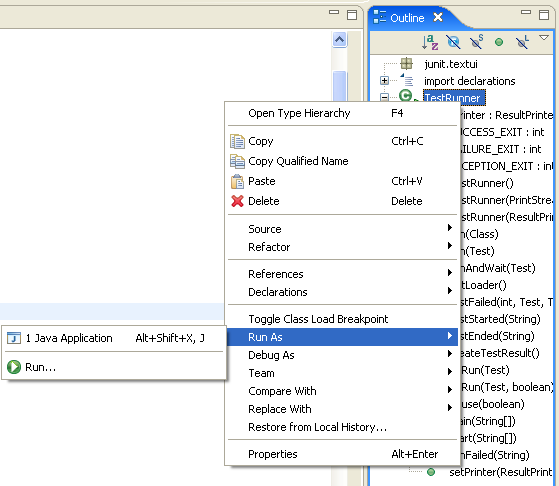Select junit.textui package in Outline
Viewport: 559px width, 486px height.
pyautogui.click(x=451, y=64)
